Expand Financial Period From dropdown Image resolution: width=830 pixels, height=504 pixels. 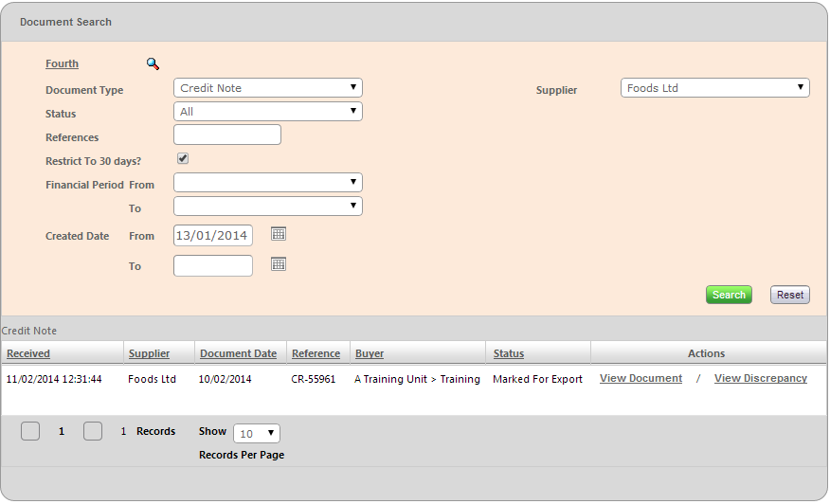(267, 183)
